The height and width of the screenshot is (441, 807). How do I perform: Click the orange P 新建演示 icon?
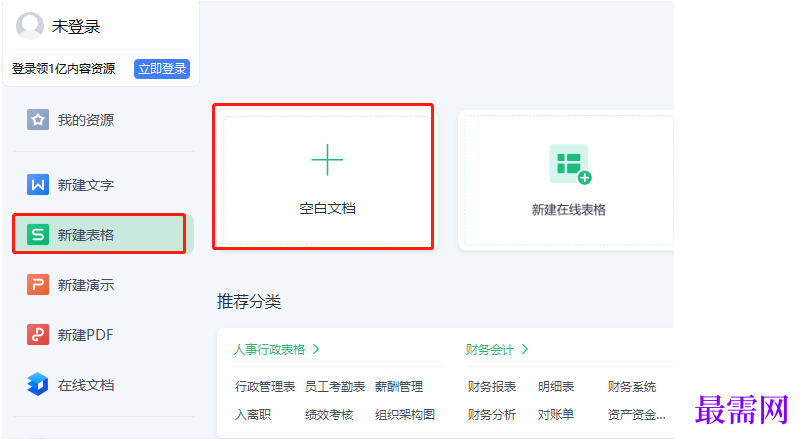38,285
